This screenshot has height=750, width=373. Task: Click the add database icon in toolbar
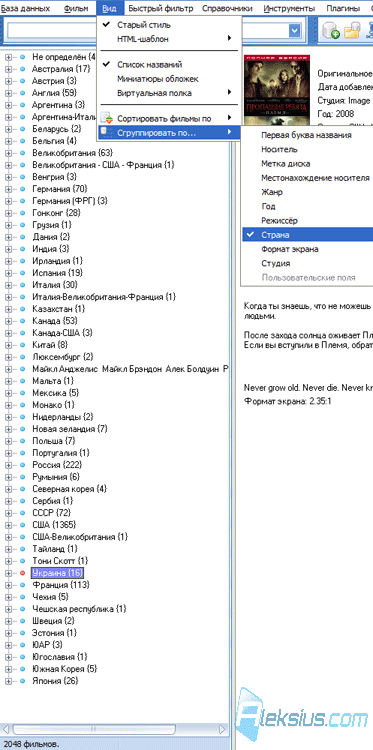coord(331,31)
